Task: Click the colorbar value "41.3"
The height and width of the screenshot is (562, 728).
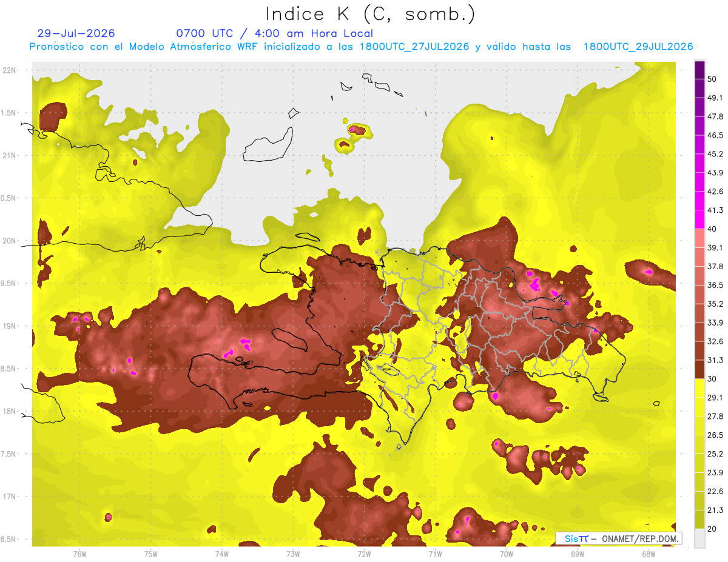Action: pyautogui.click(x=715, y=210)
